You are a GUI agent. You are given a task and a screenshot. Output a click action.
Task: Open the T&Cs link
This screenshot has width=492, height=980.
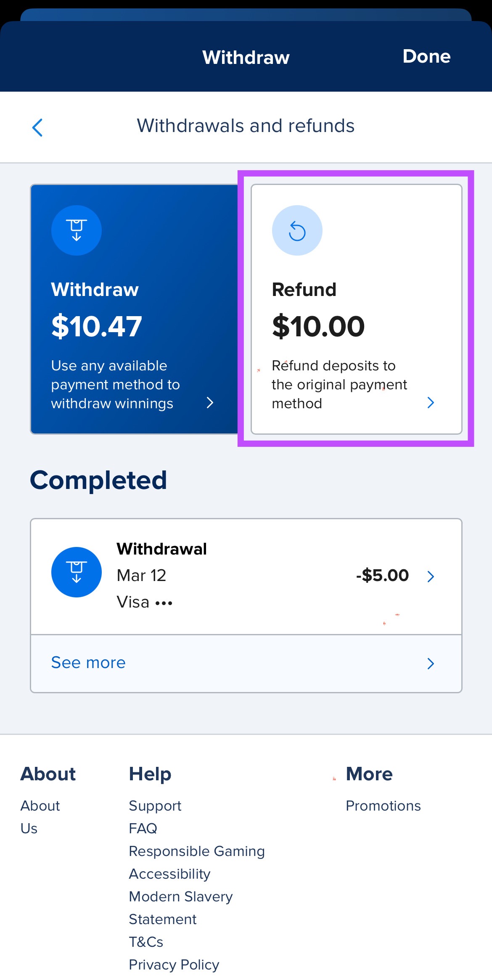click(146, 942)
